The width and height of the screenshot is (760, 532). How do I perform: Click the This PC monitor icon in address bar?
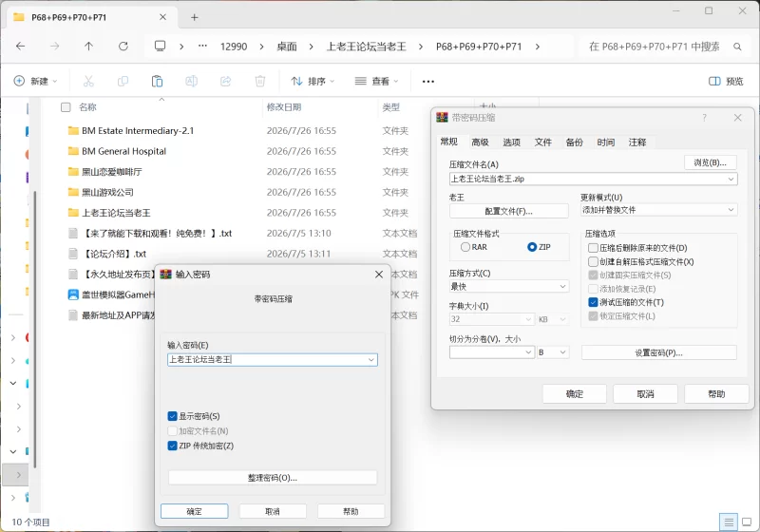point(160,46)
